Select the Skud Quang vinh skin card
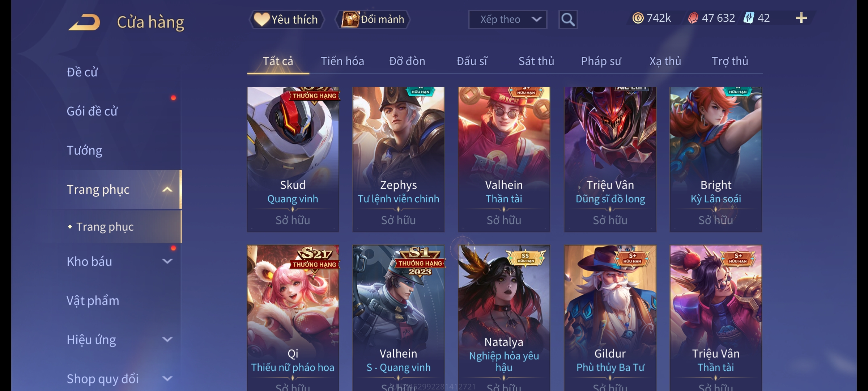Screen dimensions: 868x391 (293, 159)
